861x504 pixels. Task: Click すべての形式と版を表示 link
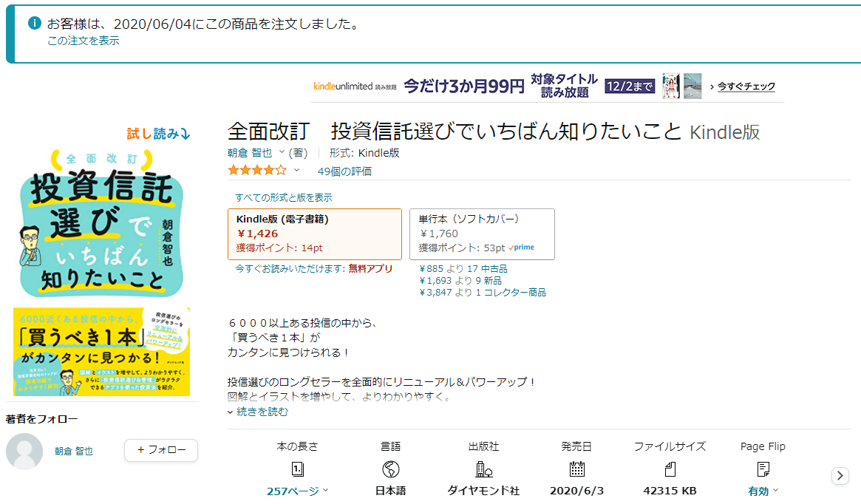[283, 197]
